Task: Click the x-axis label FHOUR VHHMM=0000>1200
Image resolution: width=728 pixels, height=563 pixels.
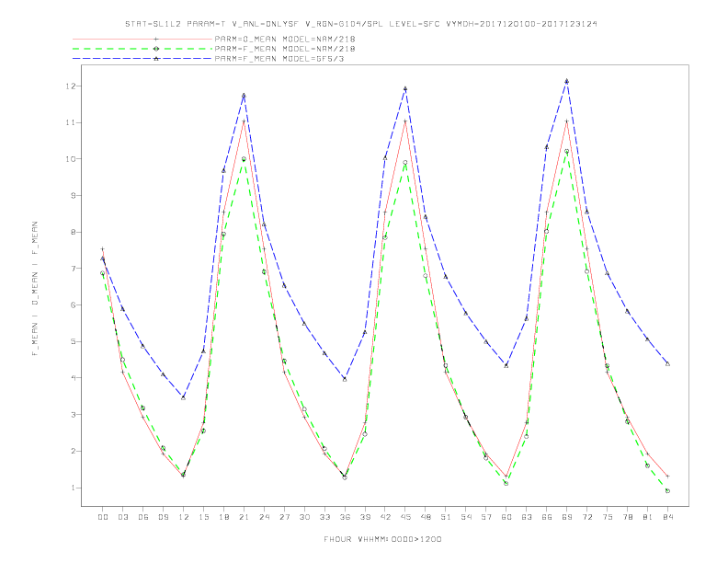Action: [x=382, y=539]
